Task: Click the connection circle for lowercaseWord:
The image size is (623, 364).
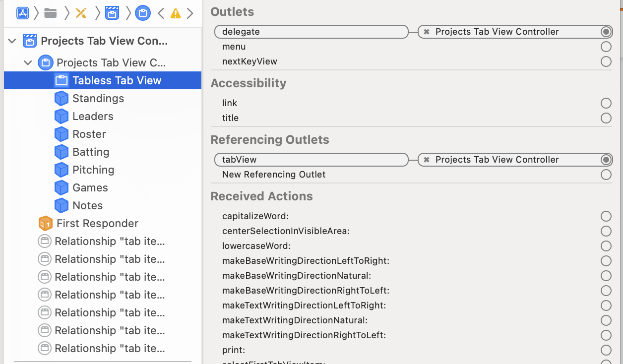Action: tap(606, 246)
